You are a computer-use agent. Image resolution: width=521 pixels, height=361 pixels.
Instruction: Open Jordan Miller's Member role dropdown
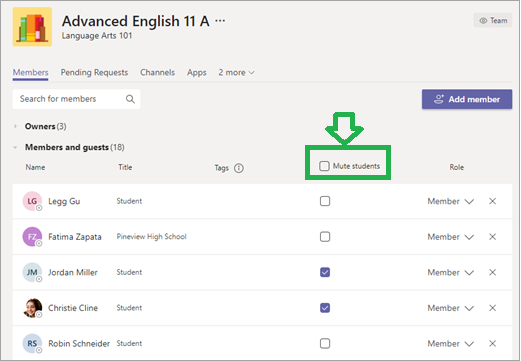click(x=451, y=273)
